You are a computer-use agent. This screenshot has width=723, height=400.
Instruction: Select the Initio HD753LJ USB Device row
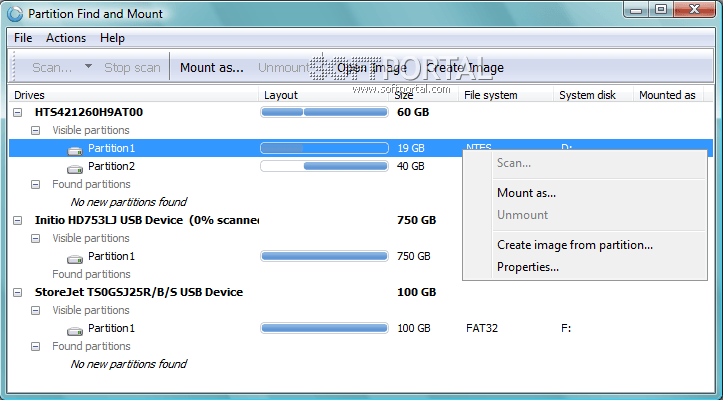pyautogui.click(x=147, y=220)
